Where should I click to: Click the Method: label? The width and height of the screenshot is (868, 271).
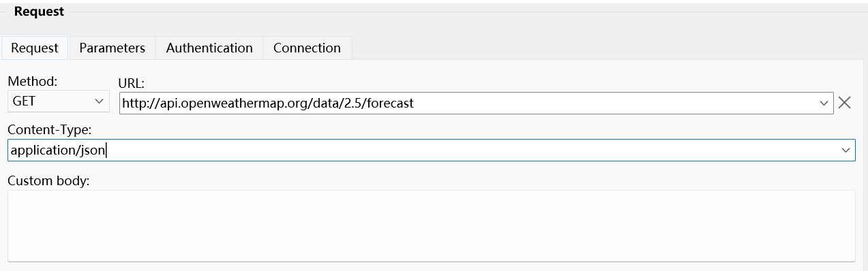pos(33,81)
